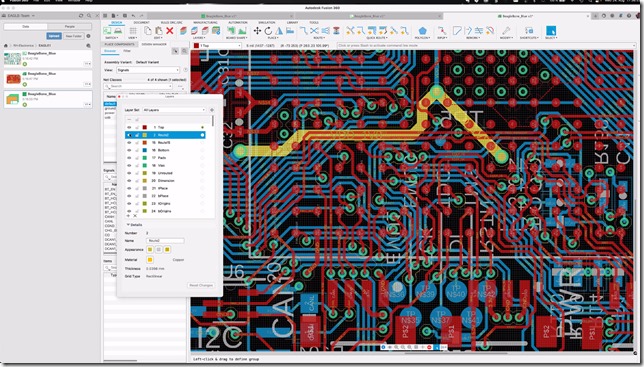Image resolution: width=644 pixels, height=367 pixels.
Task: Click the red Delete X icon
Action: [x=170, y=31]
